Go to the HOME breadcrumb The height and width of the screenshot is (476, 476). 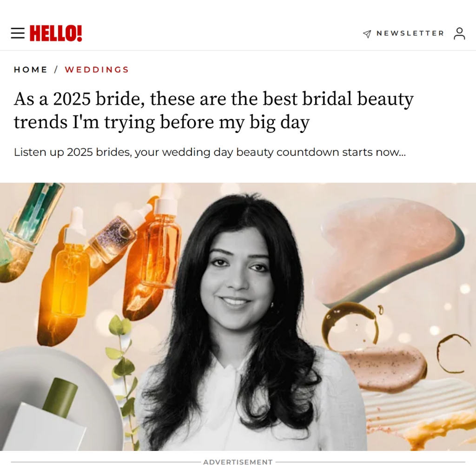[x=30, y=70]
